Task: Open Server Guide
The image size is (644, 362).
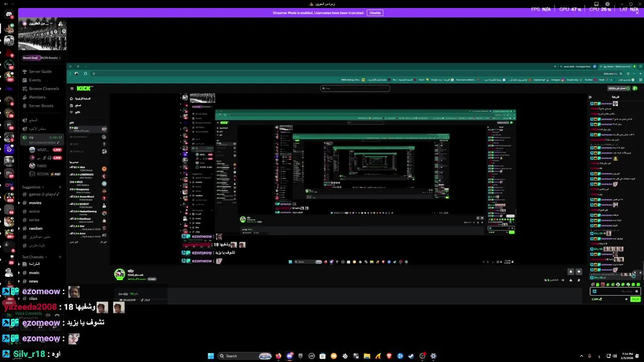Action: tap(40, 71)
